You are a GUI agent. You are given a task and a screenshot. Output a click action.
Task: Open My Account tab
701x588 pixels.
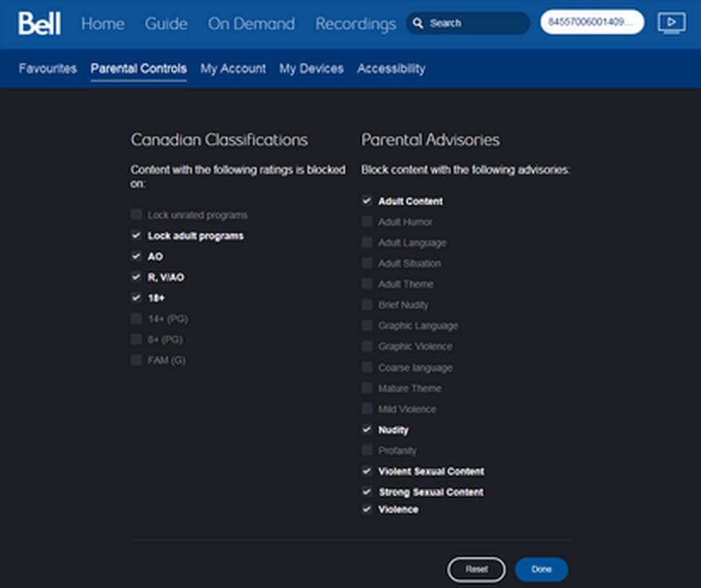pos(233,69)
